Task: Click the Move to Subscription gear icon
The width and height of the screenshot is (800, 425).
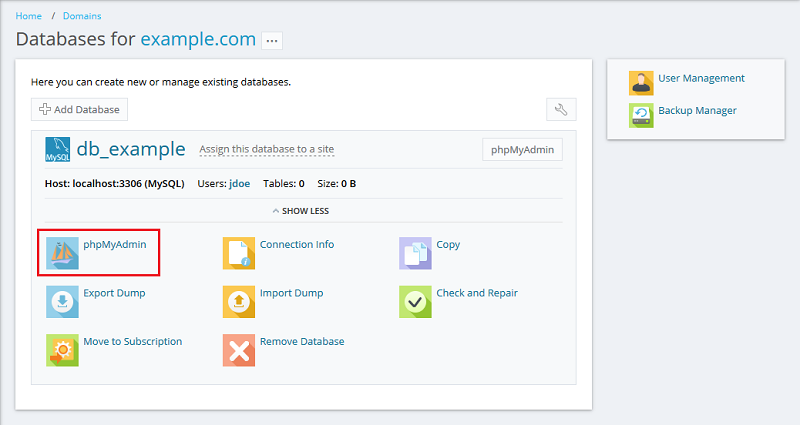Action: tap(62, 350)
